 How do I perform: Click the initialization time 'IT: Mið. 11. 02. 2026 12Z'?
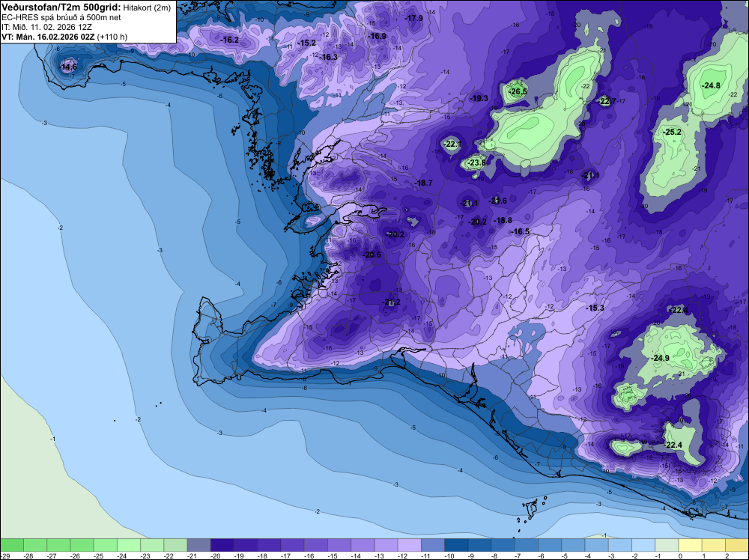(46, 27)
